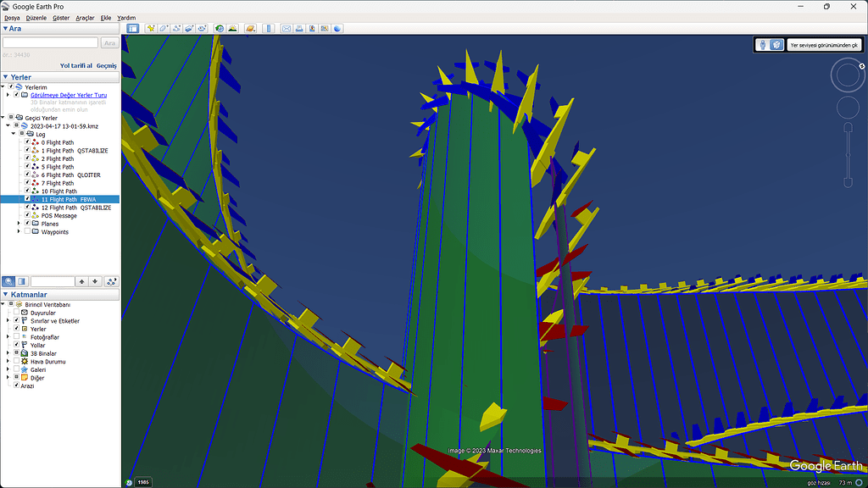
Task: Expand the 3B Binalar layer
Action: [x=8, y=353]
